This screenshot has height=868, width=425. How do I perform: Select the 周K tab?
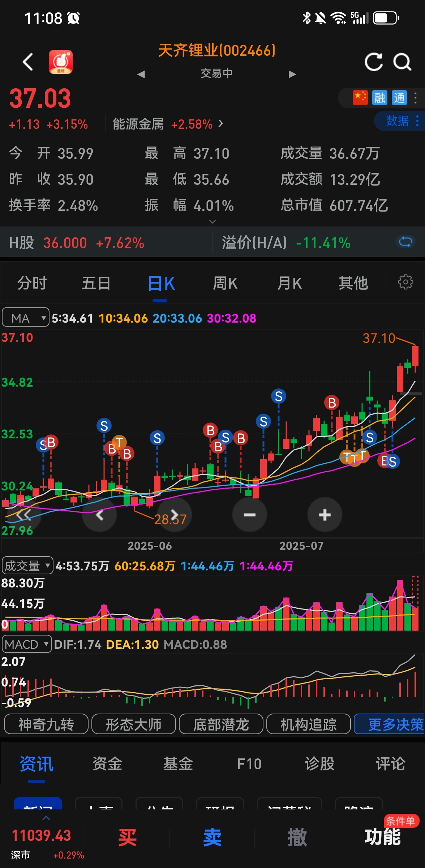point(225,283)
